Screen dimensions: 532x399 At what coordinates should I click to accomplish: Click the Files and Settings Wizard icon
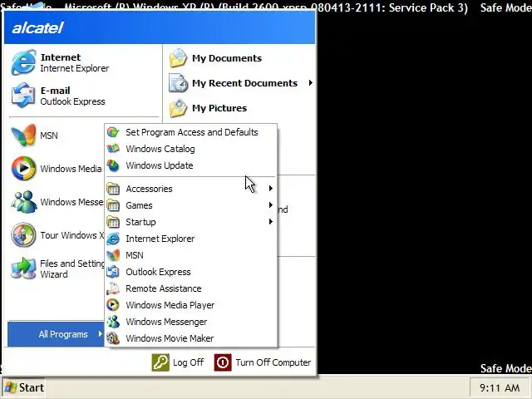pos(23,268)
